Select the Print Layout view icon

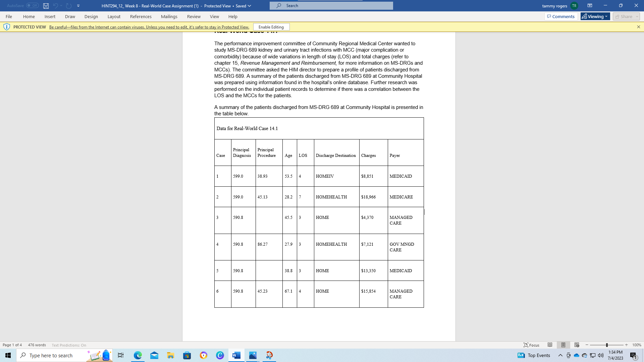(x=563, y=345)
